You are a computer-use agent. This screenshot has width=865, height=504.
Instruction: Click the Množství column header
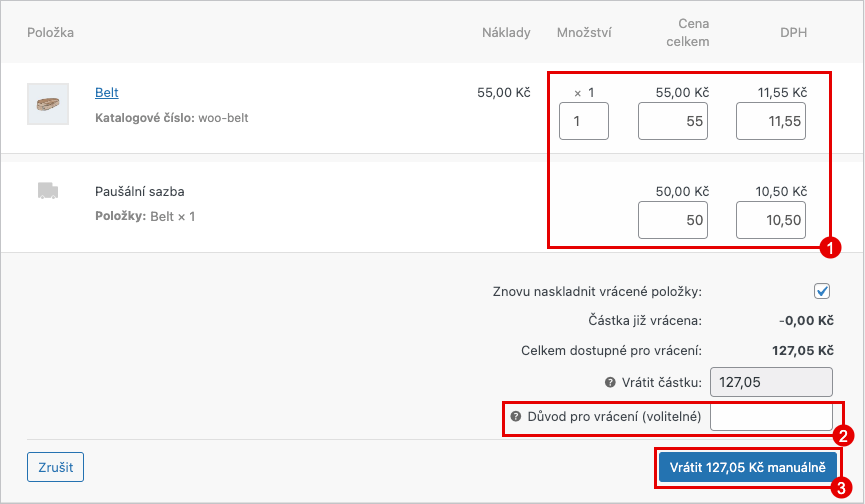pyautogui.click(x=584, y=33)
